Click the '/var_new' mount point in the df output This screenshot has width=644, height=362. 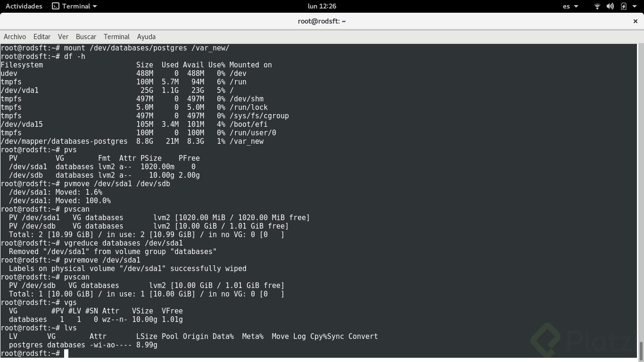pos(247,141)
